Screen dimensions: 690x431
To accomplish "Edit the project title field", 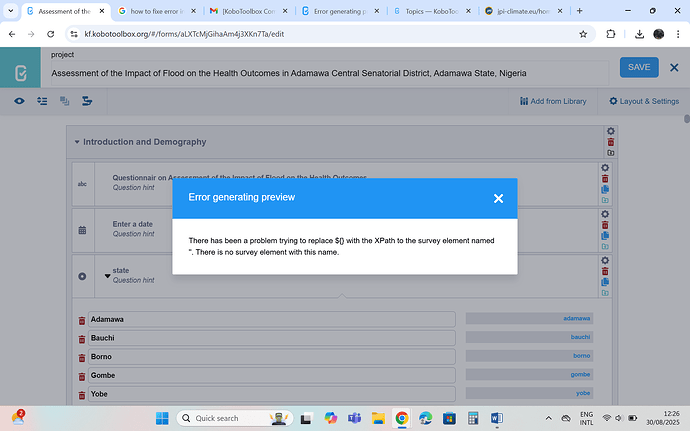I will 330,73.
